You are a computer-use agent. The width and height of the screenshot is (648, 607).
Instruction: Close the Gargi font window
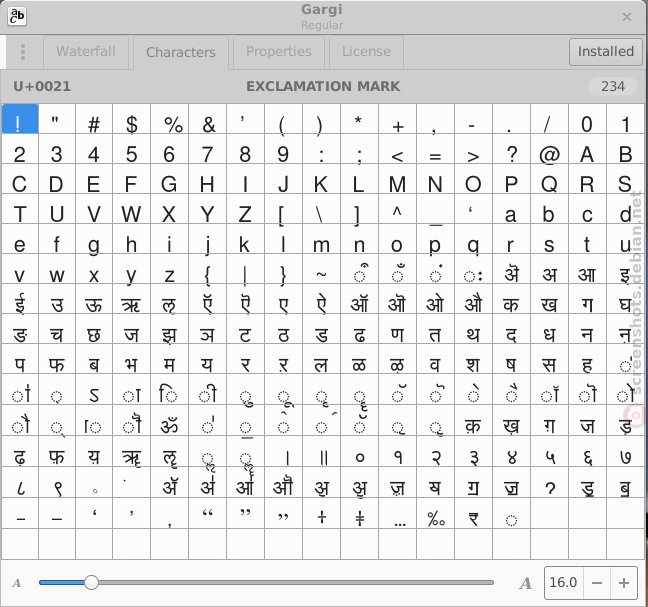pyautogui.click(x=627, y=17)
